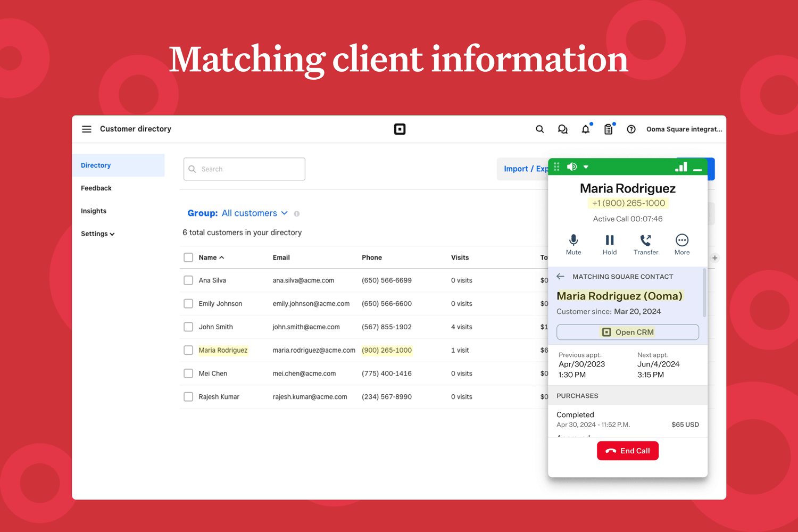This screenshot has height=532, width=798.
Task: Open the help question mark icon
Action: click(x=631, y=129)
